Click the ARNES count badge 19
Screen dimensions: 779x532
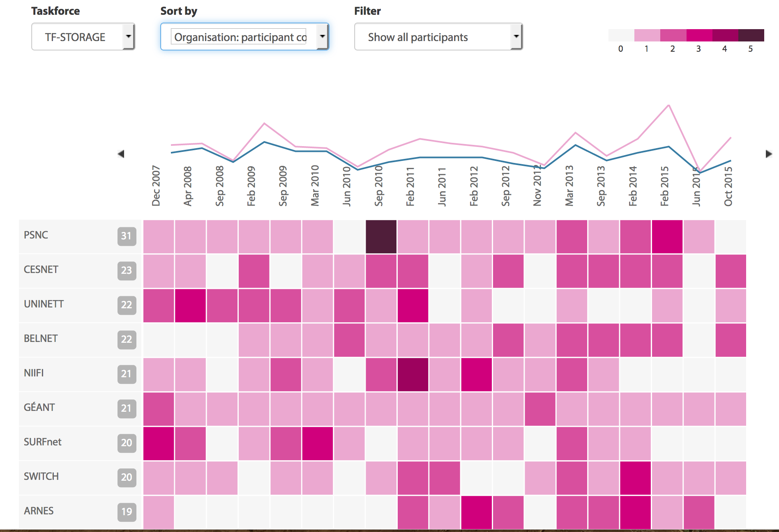click(127, 511)
